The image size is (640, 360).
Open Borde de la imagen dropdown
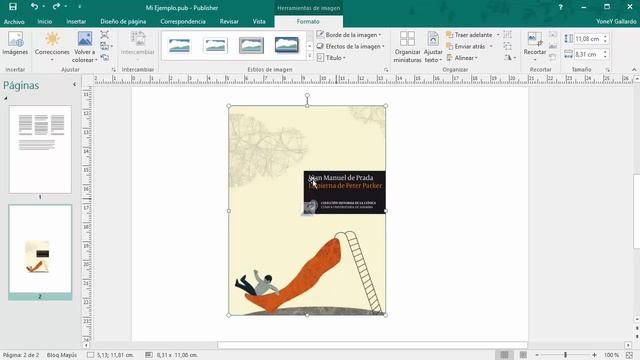click(x=349, y=35)
